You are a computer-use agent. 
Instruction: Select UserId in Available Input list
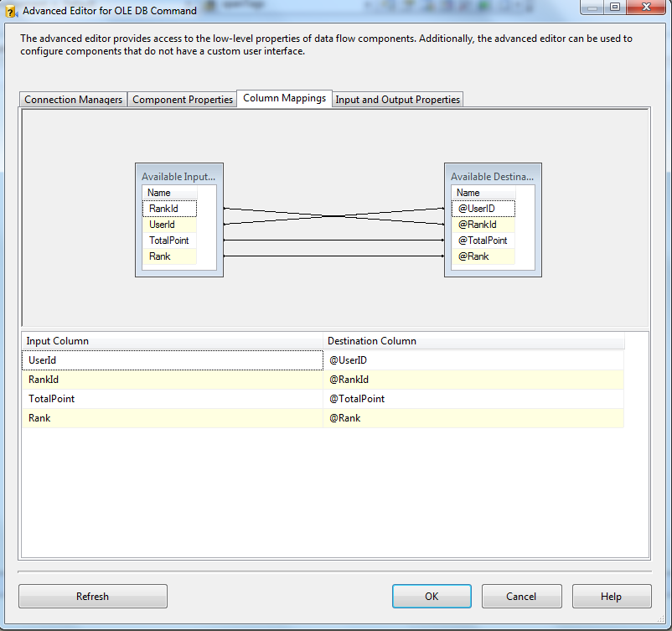pyautogui.click(x=170, y=225)
